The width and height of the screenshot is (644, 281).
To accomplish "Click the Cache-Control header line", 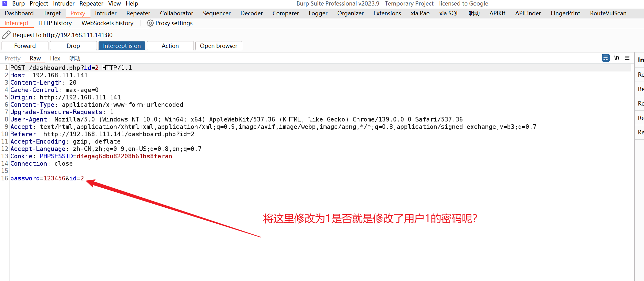I will [54, 90].
